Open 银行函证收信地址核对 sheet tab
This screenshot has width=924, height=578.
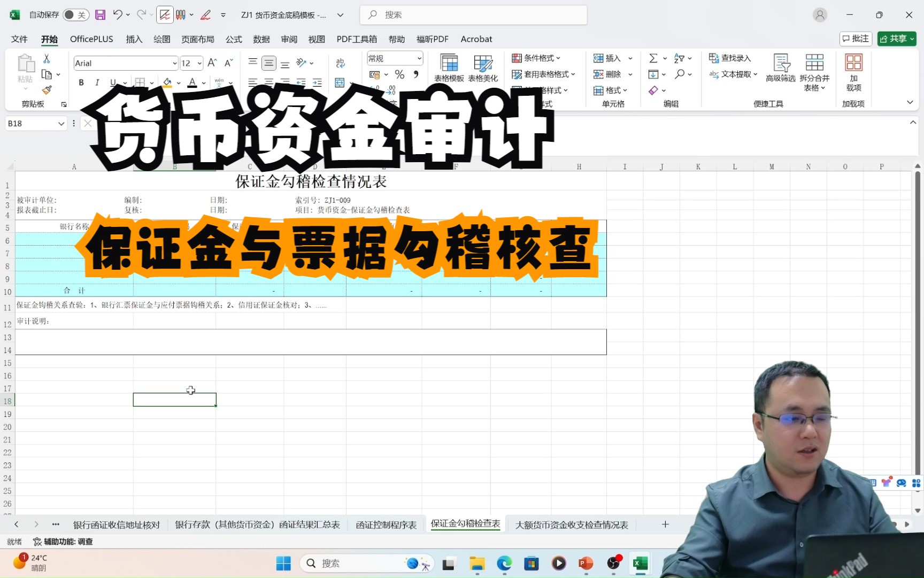point(117,525)
